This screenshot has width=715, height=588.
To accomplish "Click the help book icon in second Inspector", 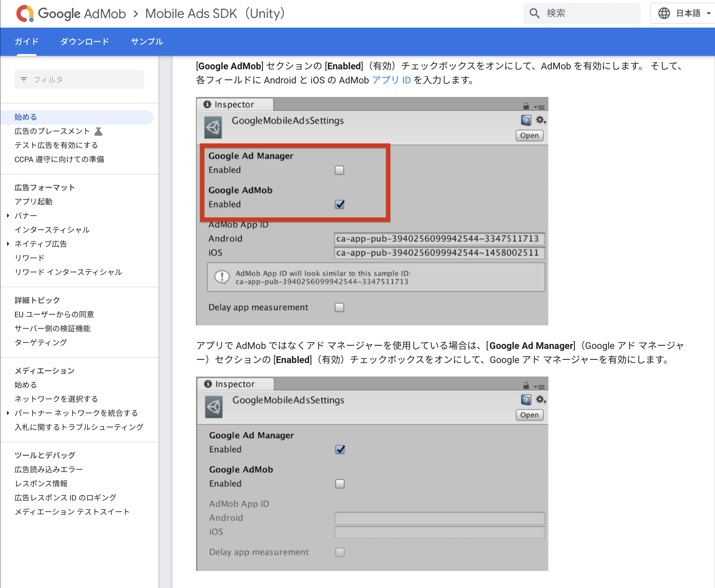I will [x=526, y=400].
